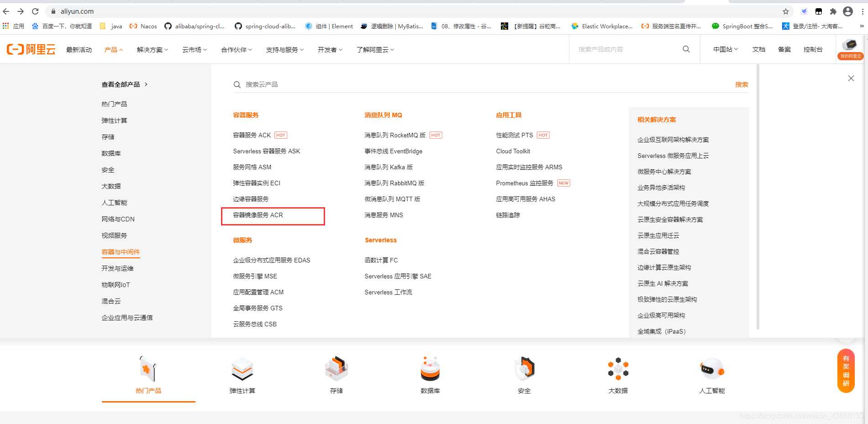
Task: Open SpringBoot 整合 bookmark
Action: tap(742, 26)
